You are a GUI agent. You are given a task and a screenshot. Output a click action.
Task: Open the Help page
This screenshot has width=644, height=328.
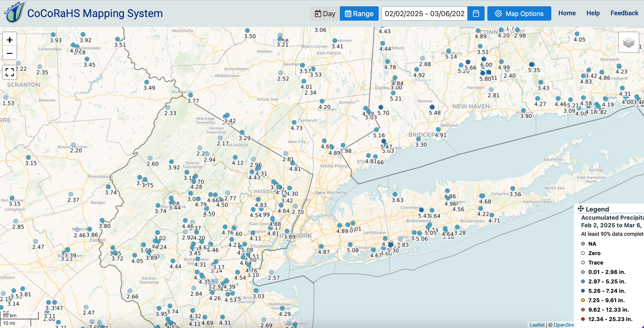tap(593, 13)
